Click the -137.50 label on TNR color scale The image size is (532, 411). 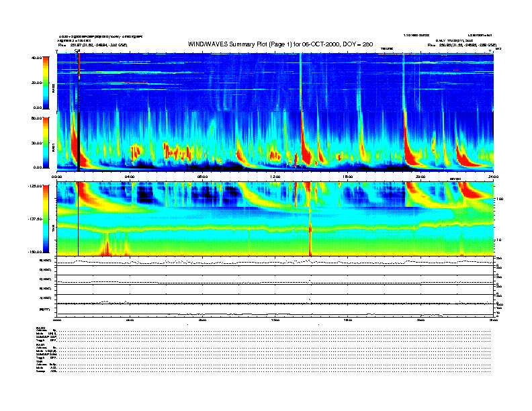tap(35, 219)
